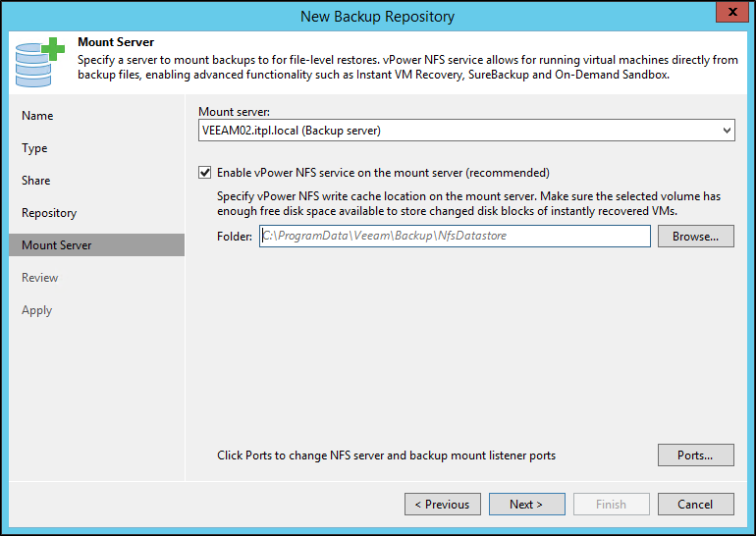Go back with the Previous button
Screen dimensions: 756x536
[442, 504]
